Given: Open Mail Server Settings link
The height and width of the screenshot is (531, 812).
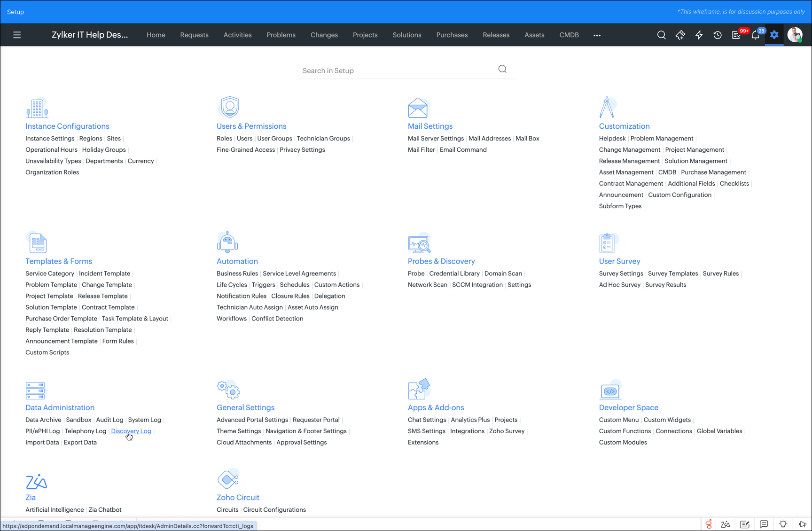Looking at the screenshot, I should coord(436,138).
